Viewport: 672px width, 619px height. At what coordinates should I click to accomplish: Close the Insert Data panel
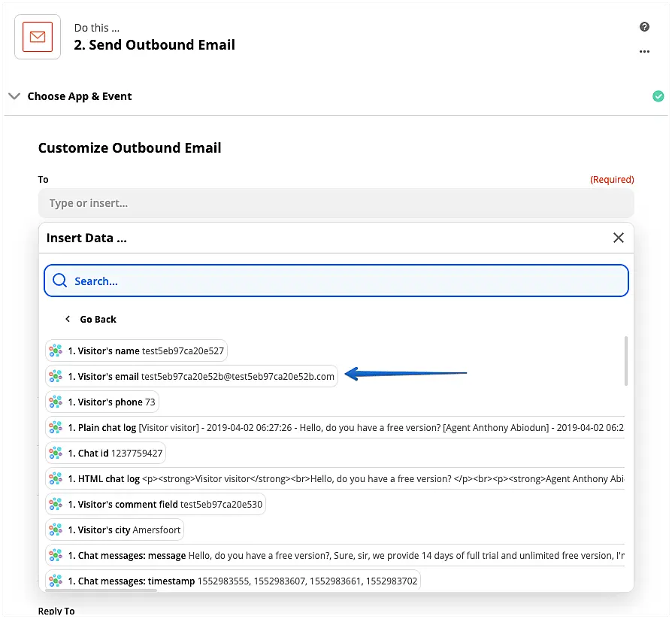pyautogui.click(x=618, y=238)
